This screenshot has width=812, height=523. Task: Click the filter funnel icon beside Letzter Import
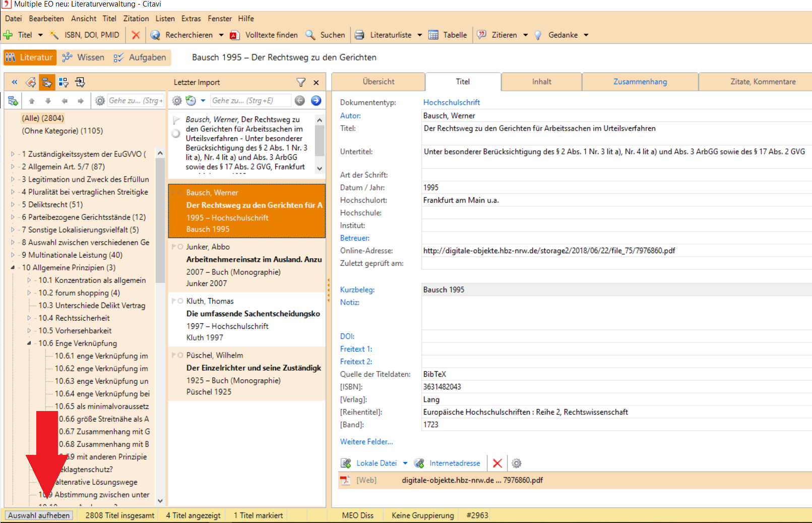click(301, 82)
